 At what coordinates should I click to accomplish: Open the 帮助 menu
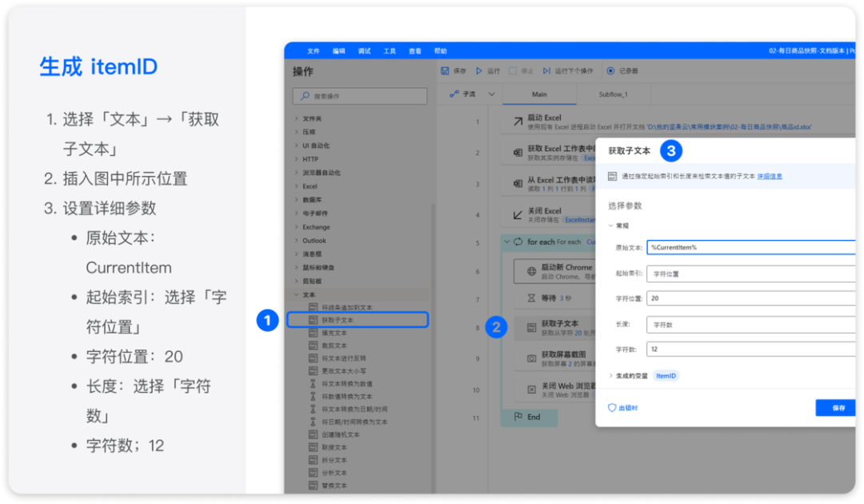(440, 50)
